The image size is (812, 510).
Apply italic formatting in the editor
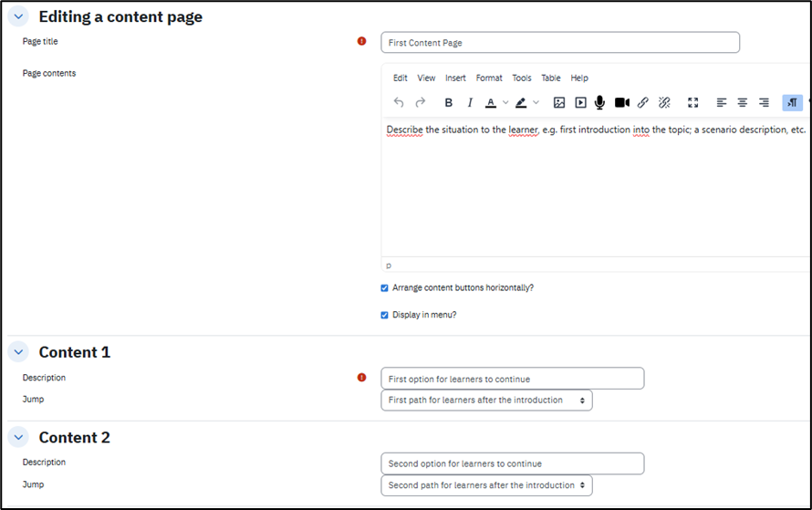pos(470,103)
